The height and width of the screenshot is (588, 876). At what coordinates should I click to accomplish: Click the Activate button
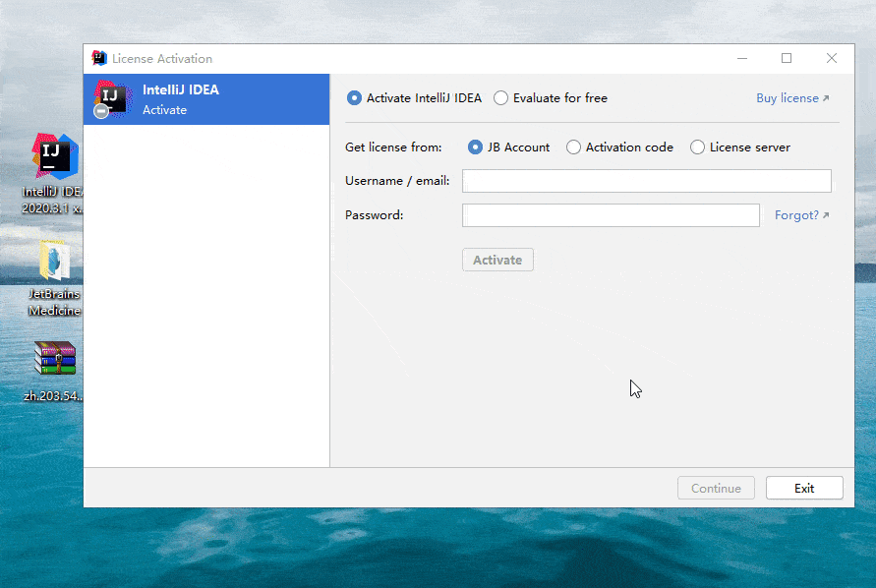pos(497,260)
